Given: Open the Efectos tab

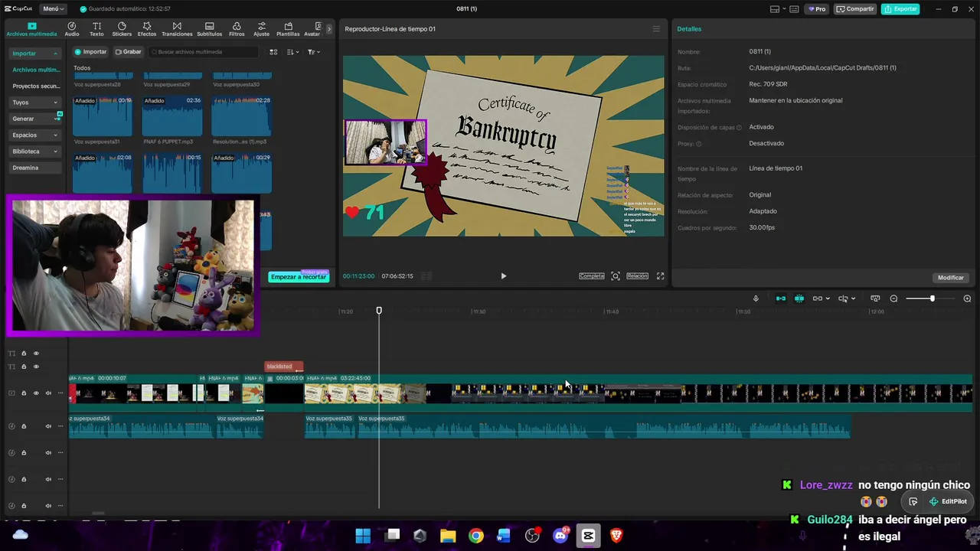Looking at the screenshot, I should click(147, 29).
